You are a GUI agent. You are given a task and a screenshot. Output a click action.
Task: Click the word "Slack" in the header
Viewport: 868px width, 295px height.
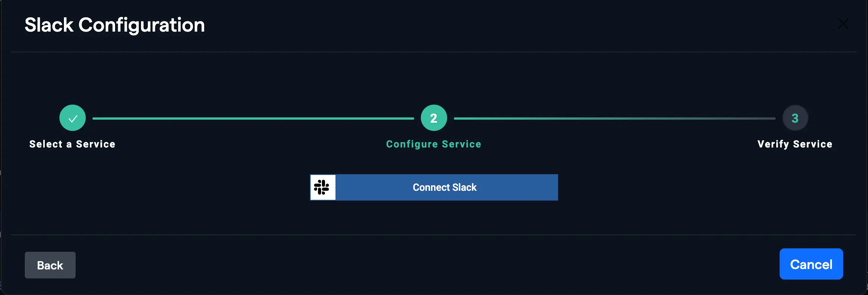point(49,25)
